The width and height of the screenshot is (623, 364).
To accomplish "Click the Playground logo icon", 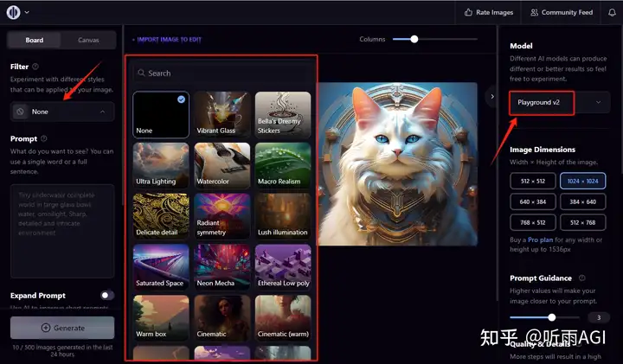I will [x=13, y=12].
